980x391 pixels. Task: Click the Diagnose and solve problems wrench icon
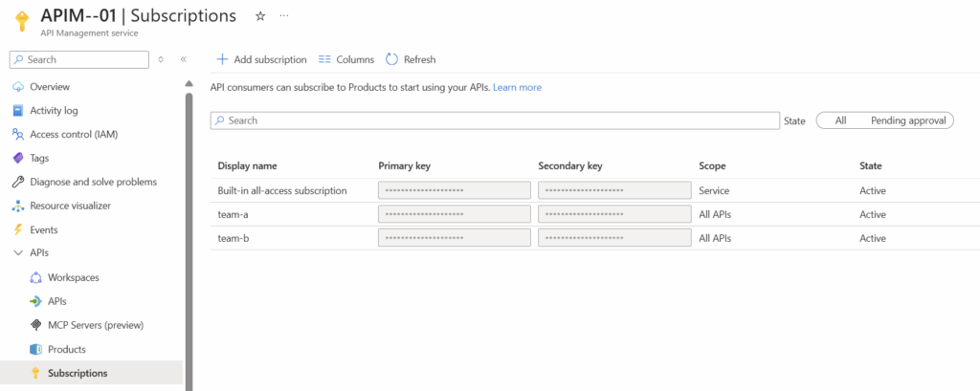click(x=17, y=183)
